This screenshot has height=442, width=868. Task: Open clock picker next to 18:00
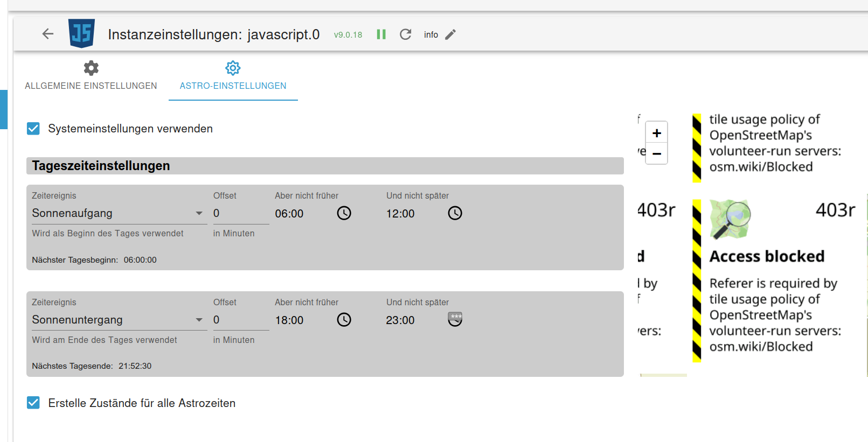[344, 320]
